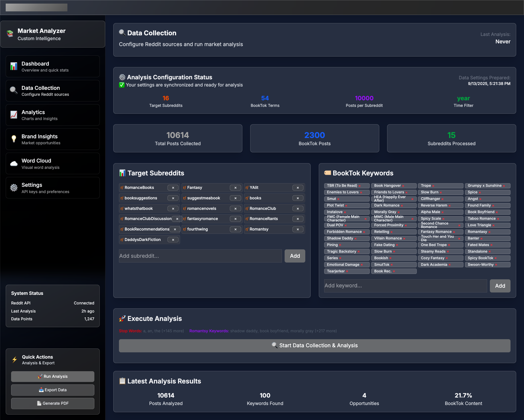Remove the RomanceBooks subreddit chip

[x=173, y=188]
